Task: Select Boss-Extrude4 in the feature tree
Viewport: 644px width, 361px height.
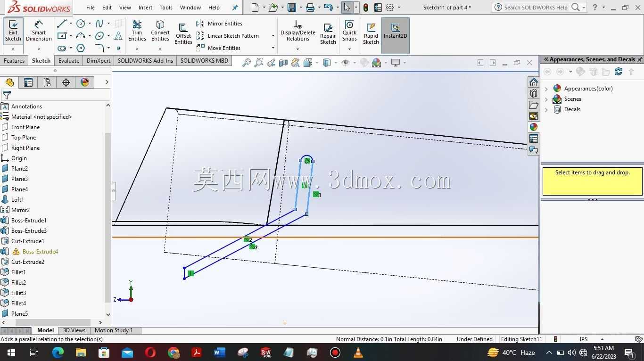Action: coord(40,252)
